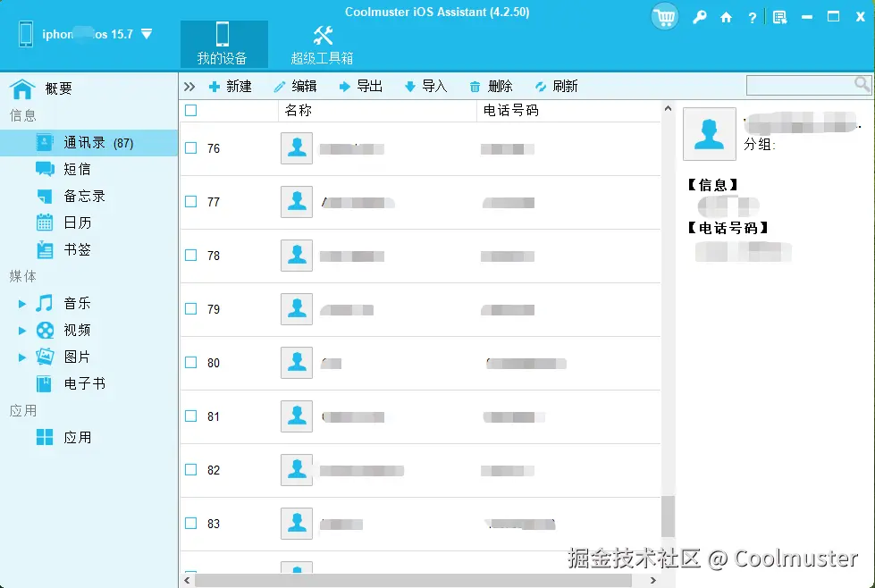The height and width of the screenshot is (588, 875).
Task: Select the checkbox for contact row 76
Action: pos(190,148)
